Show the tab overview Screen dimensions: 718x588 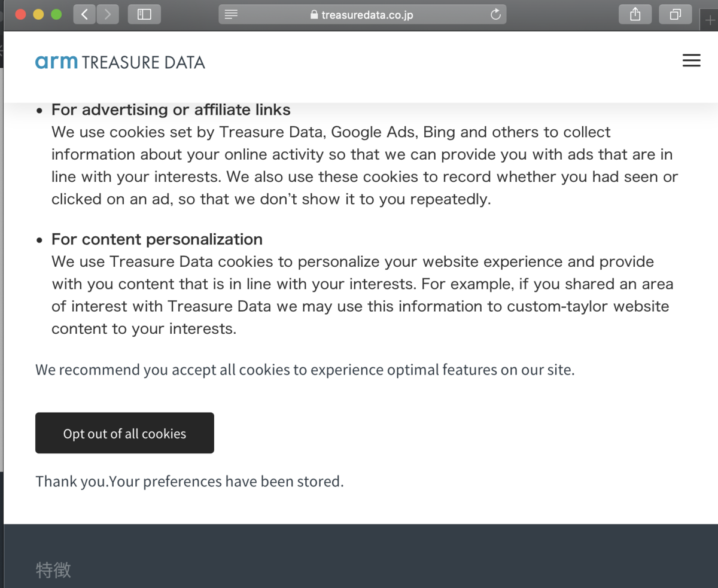tap(675, 14)
